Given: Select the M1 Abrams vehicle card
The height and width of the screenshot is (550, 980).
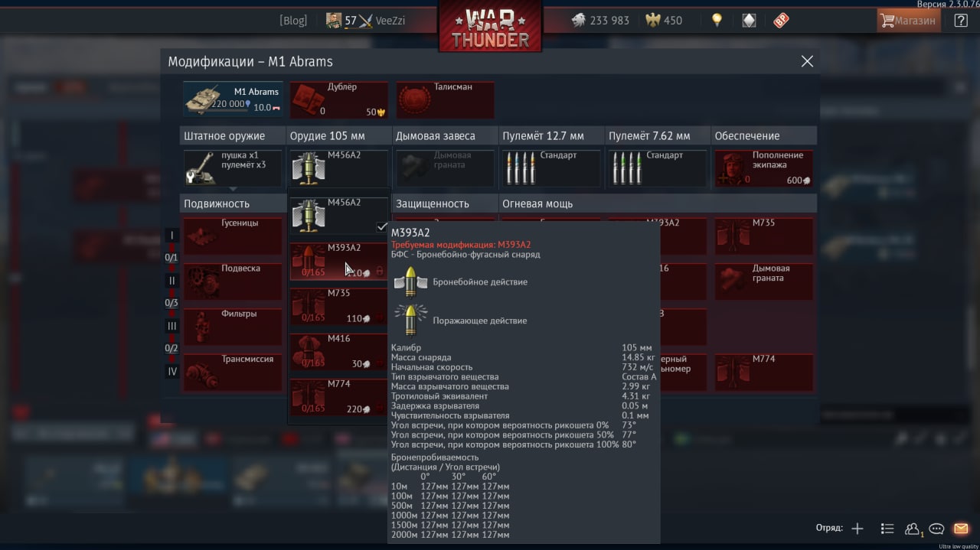Looking at the screenshot, I should coord(233,99).
